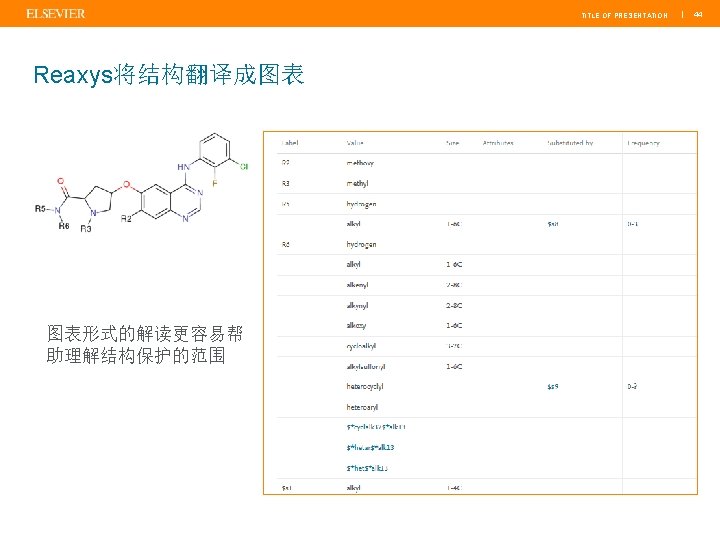Open the $s9 substituted-by link

tap(553, 387)
